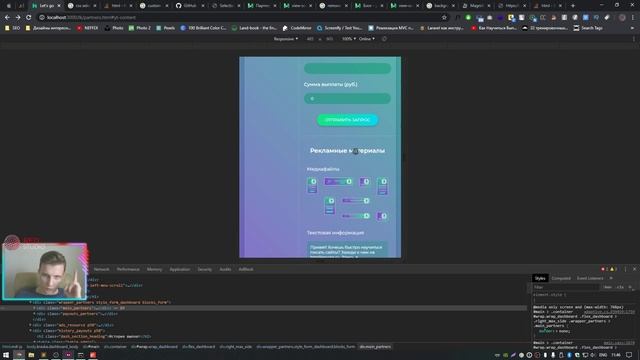Select div.main_partners in the breadcrumb
The width and height of the screenshot is (640, 360).
(x=375, y=347)
